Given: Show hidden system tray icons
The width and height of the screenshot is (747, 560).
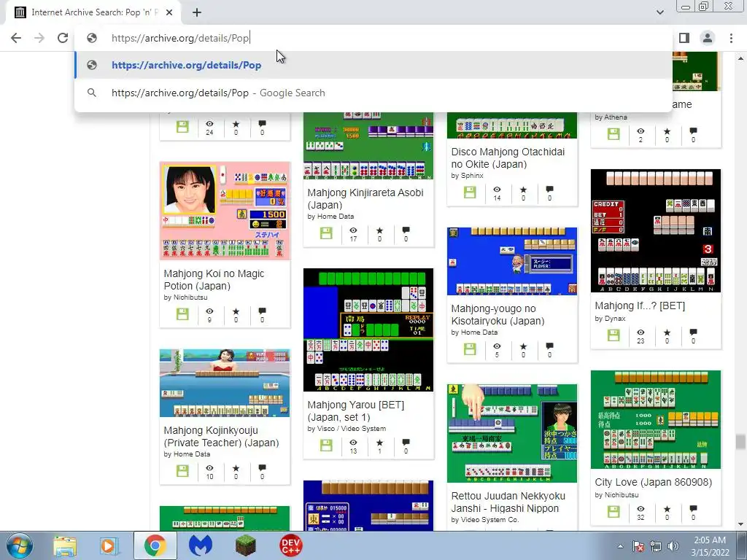Looking at the screenshot, I should pyautogui.click(x=620, y=546).
